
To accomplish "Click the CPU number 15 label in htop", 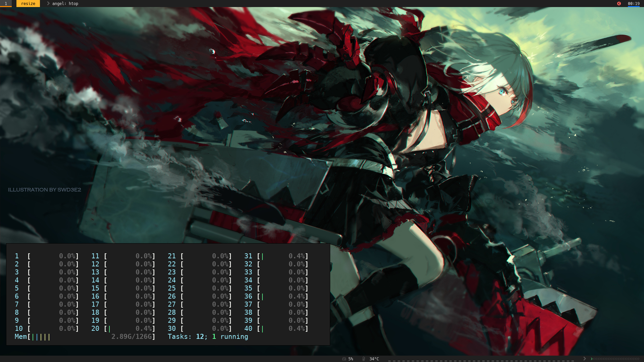I will pos(95,289).
